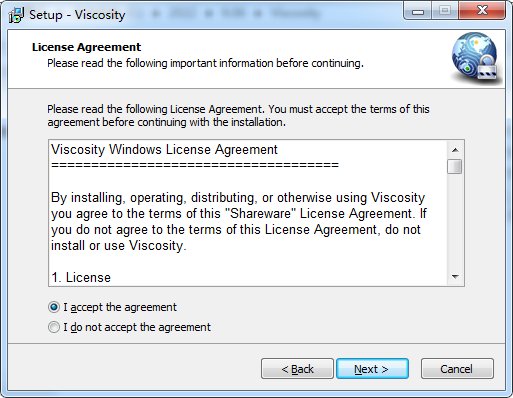Click the 'Please read the following important information' subtitle
The height and width of the screenshot is (398, 513).
pos(205,63)
